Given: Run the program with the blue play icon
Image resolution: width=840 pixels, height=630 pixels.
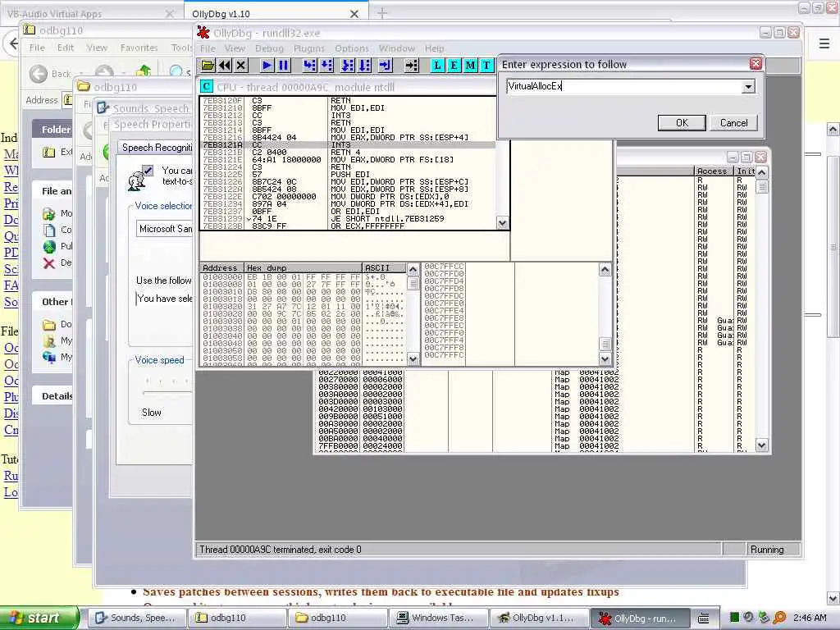Looking at the screenshot, I should pyautogui.click(x=267, y=66).
